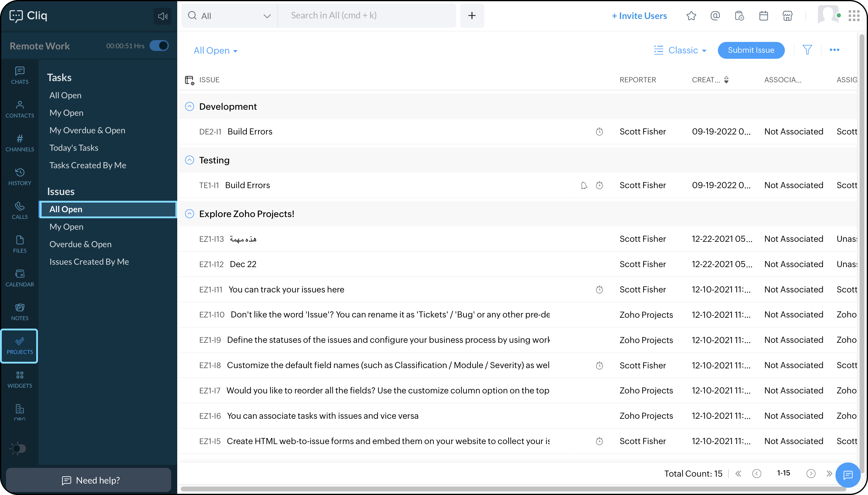Click the star favorites icon

coord(691,16)
